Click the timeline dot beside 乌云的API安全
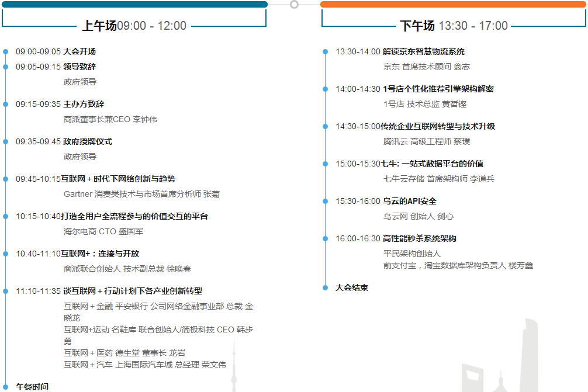Image resolution: width=588 pixels, height=392 pixels. [326, 201]
